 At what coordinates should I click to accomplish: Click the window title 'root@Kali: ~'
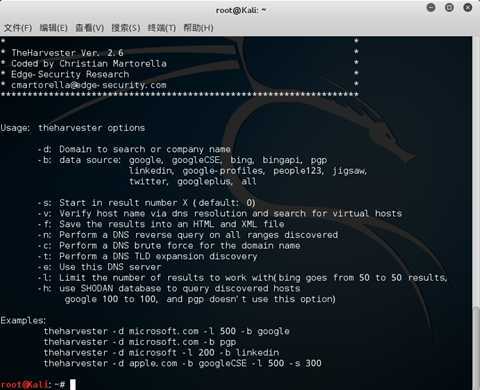click(241, 10)
